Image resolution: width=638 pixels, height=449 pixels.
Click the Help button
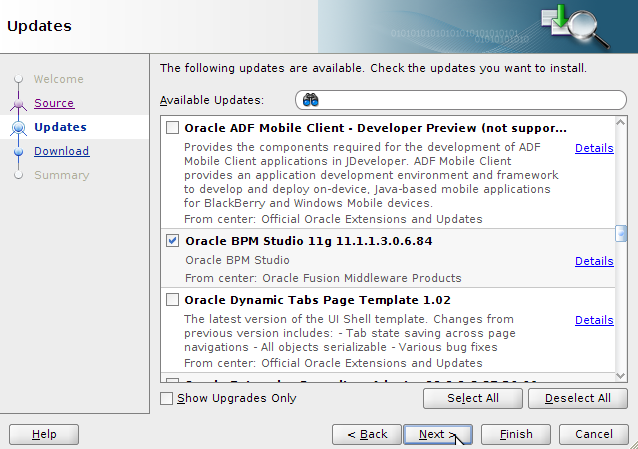pos(44,434)
